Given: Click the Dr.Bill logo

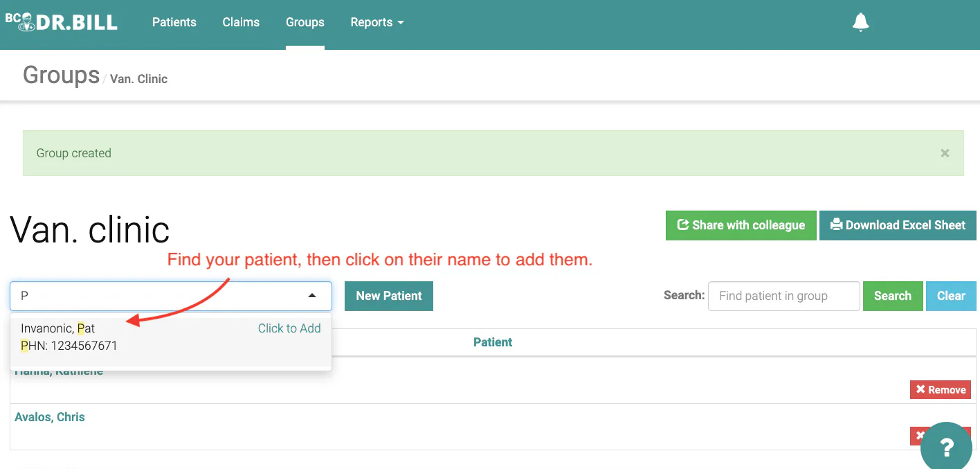Looking at the screenshot, I should (62, 21).
